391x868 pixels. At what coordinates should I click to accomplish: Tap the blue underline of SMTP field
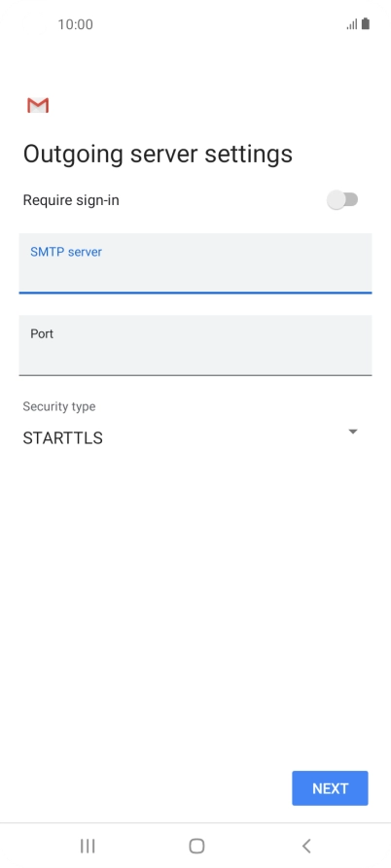point(195,292)
